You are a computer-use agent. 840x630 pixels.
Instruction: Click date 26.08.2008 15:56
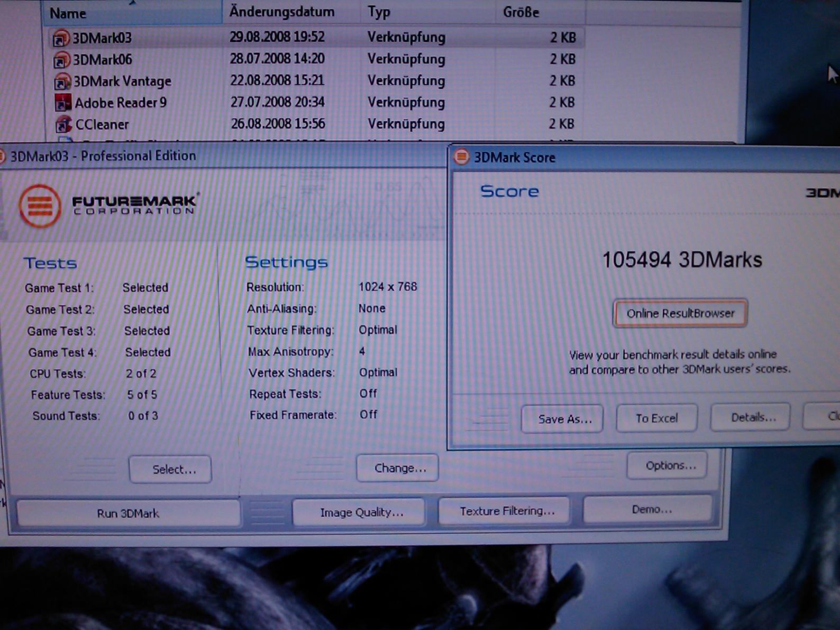[278, 124]
